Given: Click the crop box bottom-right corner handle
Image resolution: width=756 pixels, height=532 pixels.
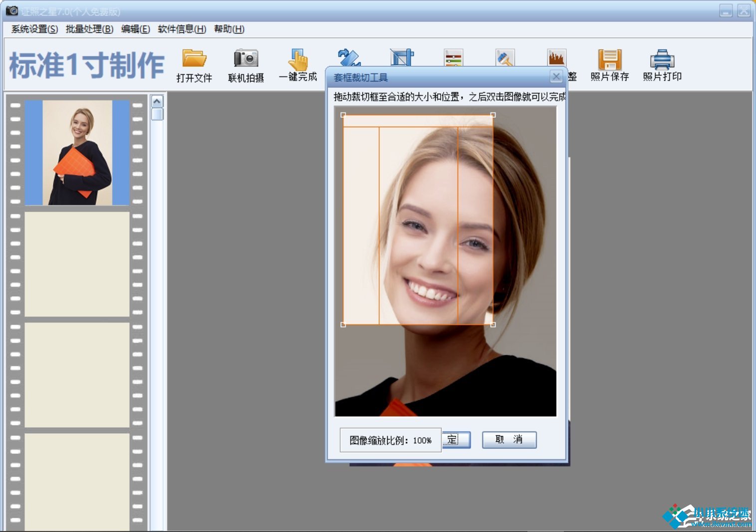Looking at the screenshot, I should [x=493, y=325].
